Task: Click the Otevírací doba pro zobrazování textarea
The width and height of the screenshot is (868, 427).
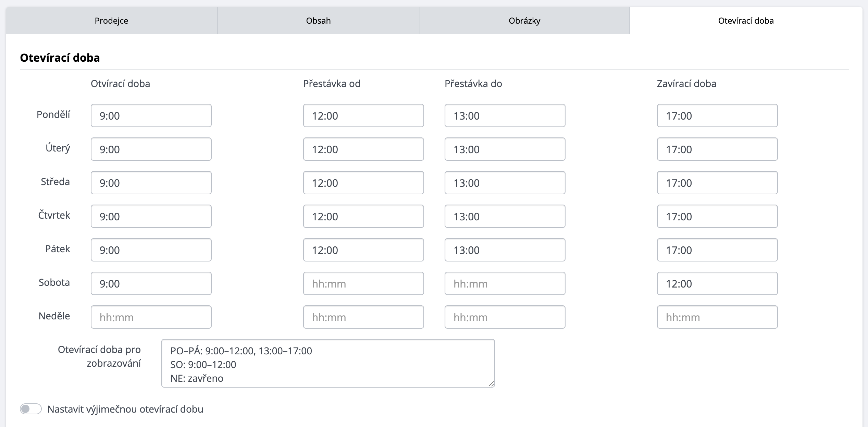Action: click(328, 363)
